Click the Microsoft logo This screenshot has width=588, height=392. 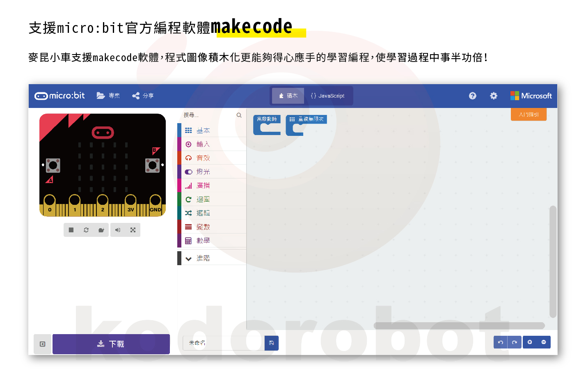click(x=531, y=96)
